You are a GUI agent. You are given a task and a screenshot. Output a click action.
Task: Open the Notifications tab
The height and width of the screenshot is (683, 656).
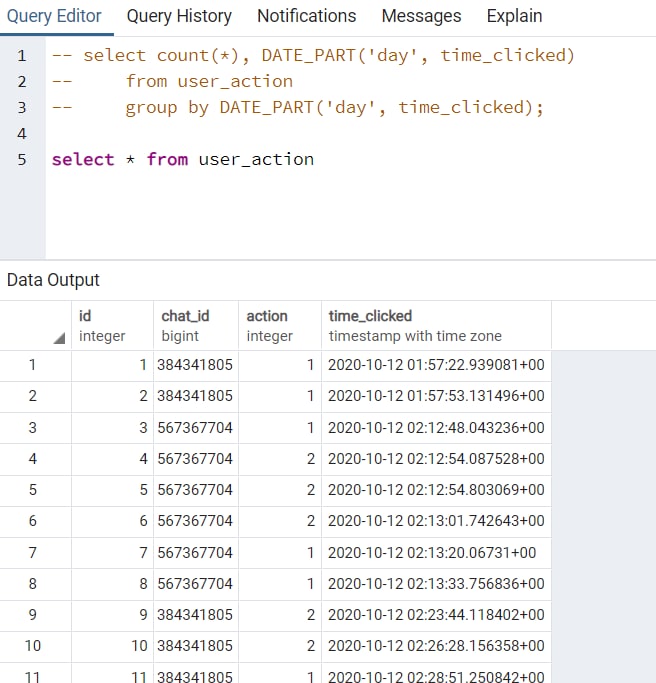click(307, 17)
